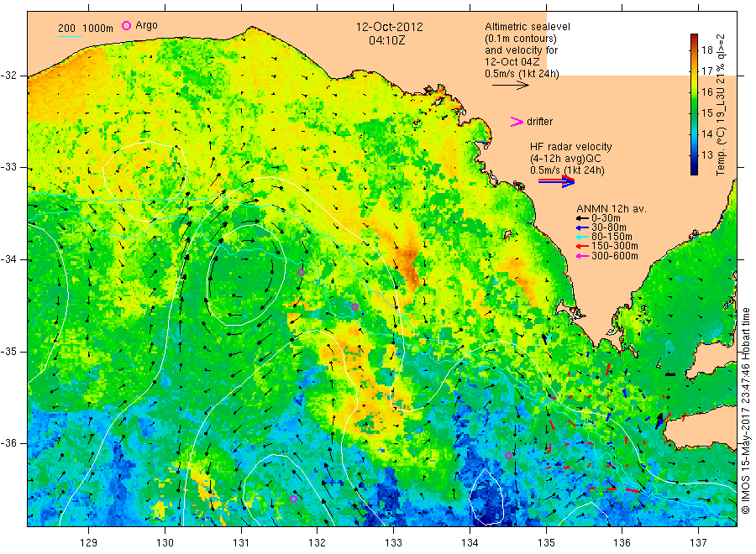756x554 pixels.
Task: Click the 'drifter' legend text
Action: point(540,122)
